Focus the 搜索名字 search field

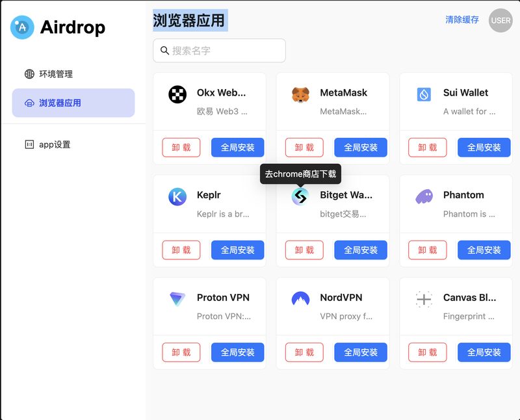click(x=219, y=51)
